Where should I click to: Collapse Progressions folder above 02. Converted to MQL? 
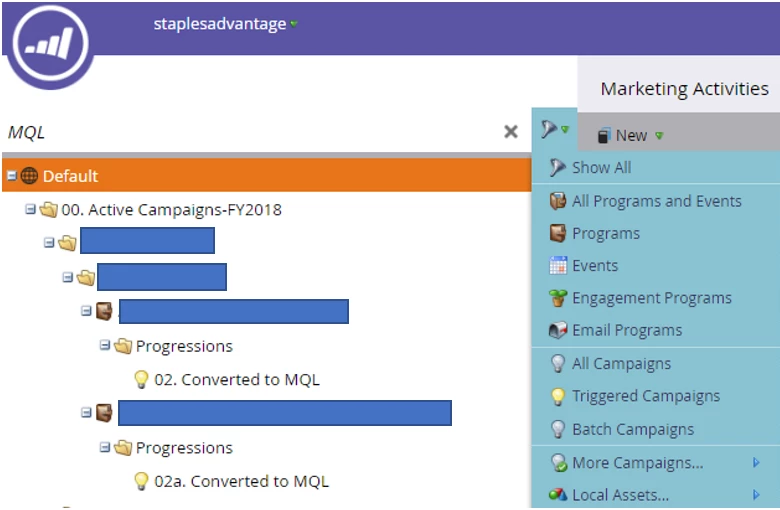(x=104, y=345)
